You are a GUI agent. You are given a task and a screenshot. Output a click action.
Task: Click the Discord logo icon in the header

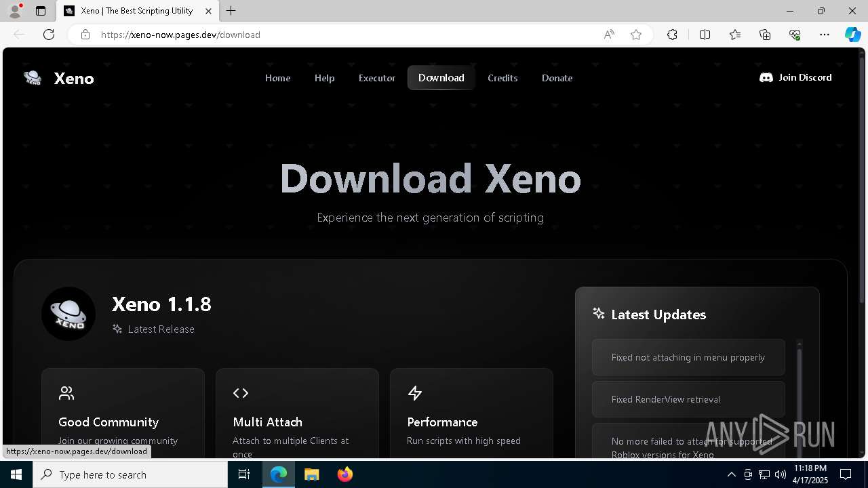click(x=766, y=78)
